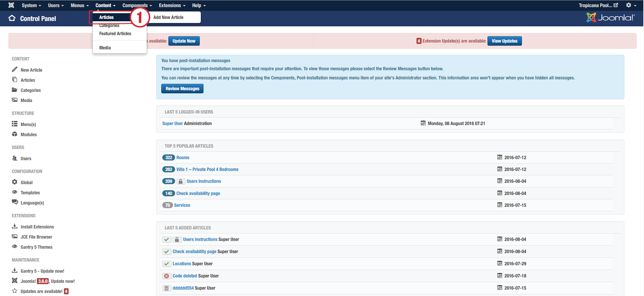Click the 322 hits badge for Rooms
This screenshot has height=296, width=644.
pyautogui.click(x=169, y=157)
